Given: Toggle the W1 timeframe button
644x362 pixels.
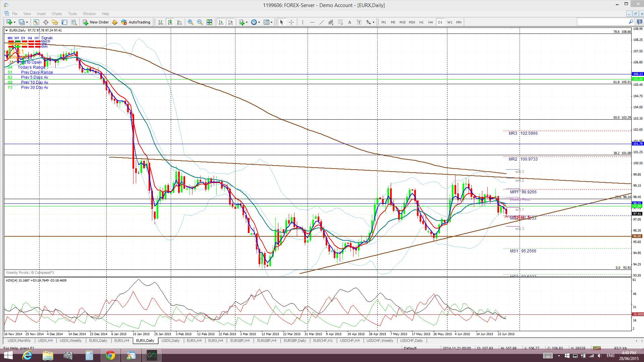Looking at the screenshot, I should (449, 22).
